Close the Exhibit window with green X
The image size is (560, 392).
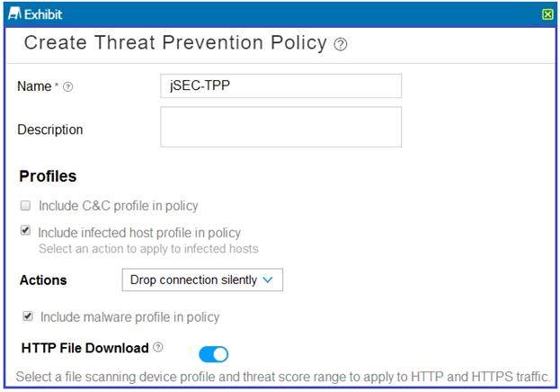pos(547,14)
